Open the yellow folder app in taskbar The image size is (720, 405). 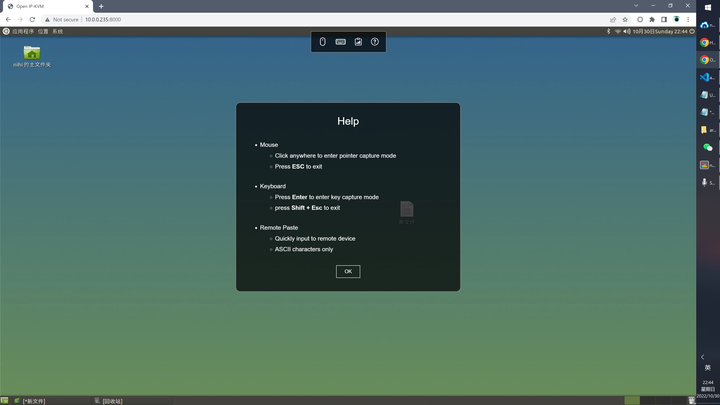pyautogui.click(x=708, y=130)
